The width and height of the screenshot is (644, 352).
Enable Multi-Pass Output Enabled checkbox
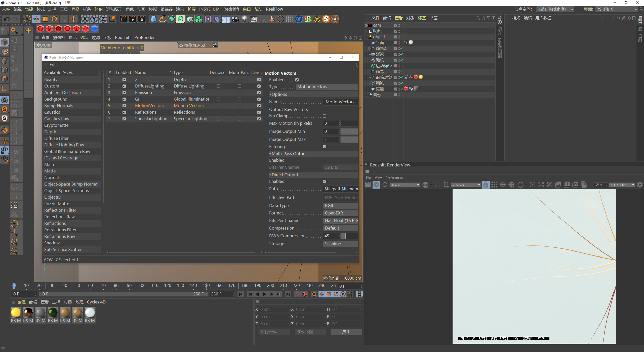pyautogui.click(x=325, y=160)
